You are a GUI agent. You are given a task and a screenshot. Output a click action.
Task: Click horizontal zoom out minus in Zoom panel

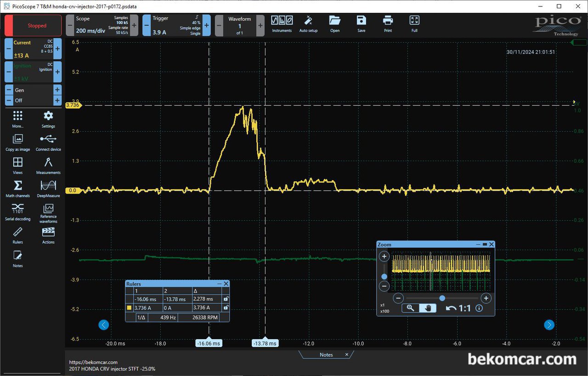pos(398,298)
